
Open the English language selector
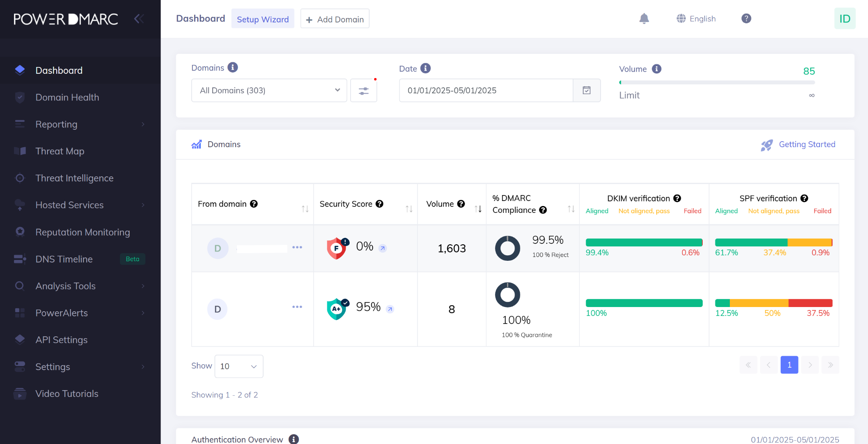[x=696, y=19]
